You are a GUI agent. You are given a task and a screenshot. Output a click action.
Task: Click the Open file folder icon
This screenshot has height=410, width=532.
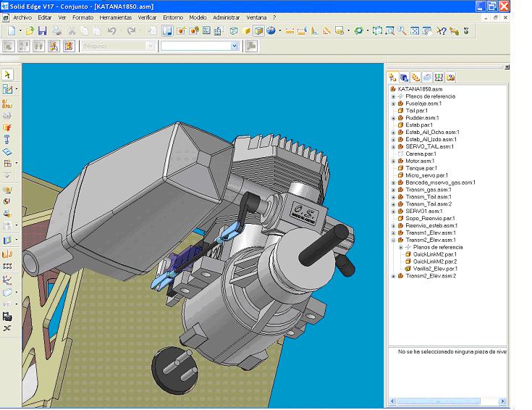pyautogui.click(x=30, y=31)
